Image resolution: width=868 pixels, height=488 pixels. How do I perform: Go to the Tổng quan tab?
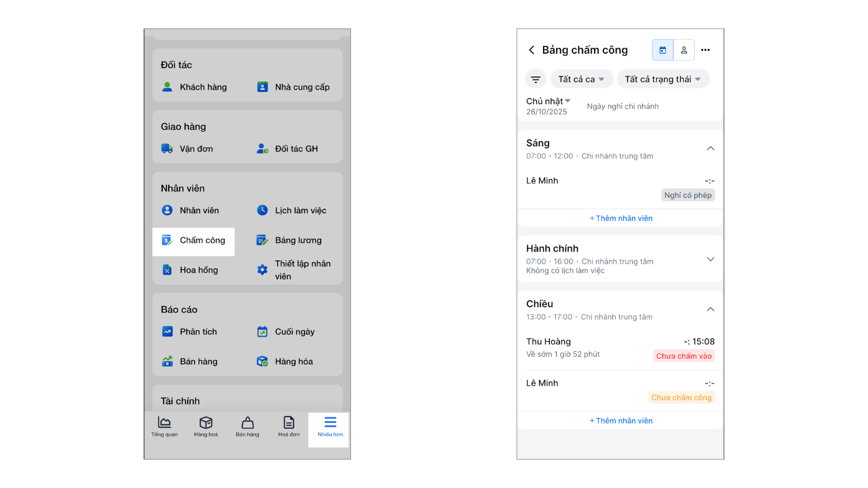tap(164, 427)
